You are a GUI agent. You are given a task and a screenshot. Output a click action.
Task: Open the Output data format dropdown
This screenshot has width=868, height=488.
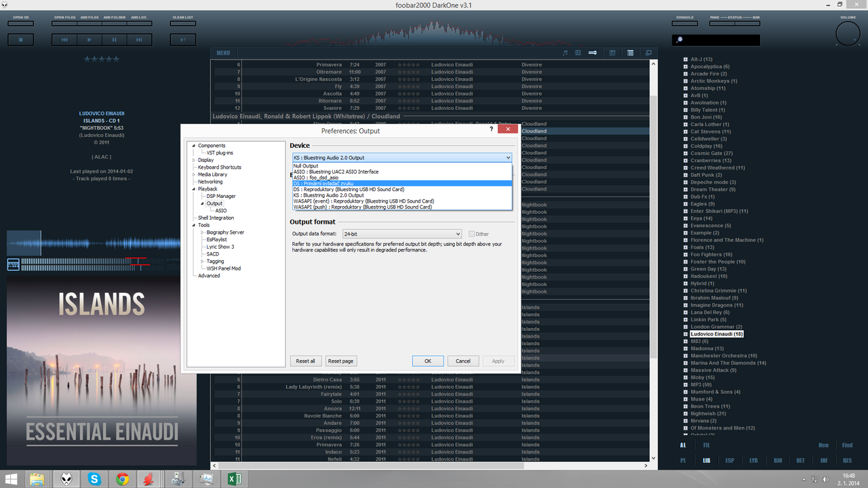(402, 234)
